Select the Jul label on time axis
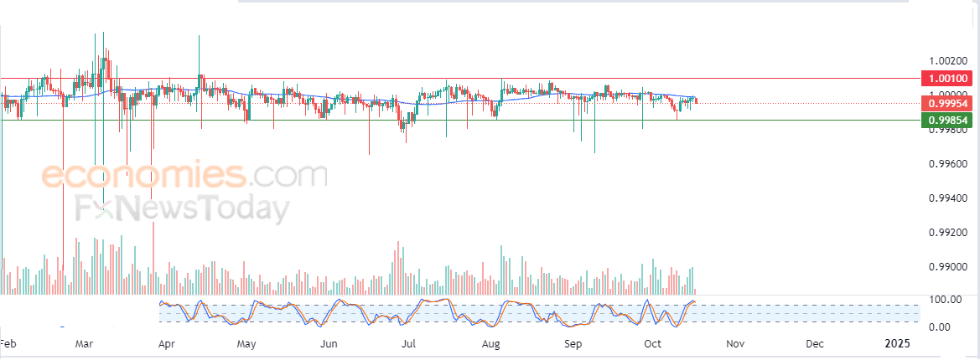The height and width of the screenshot is (360, 980). (408, 344)
